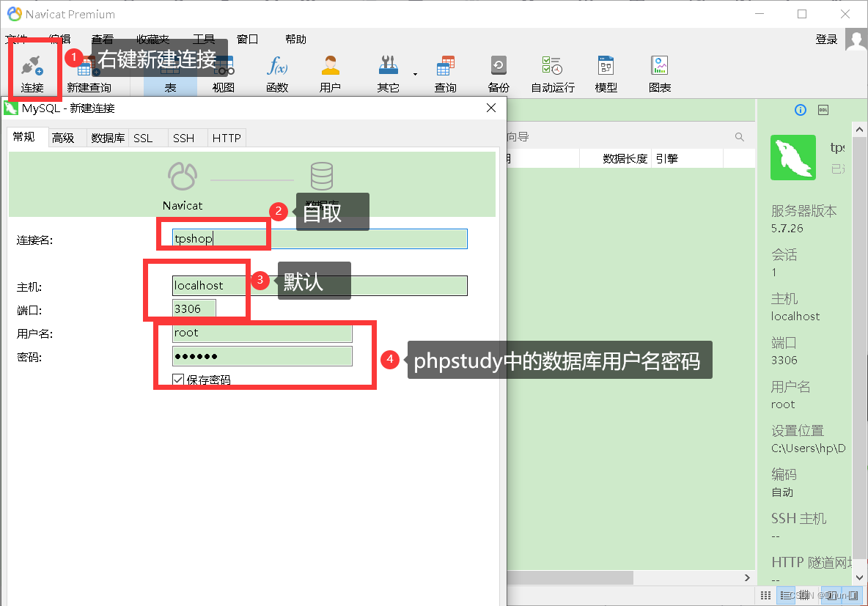868x606 pixels.
Task: Show the DDL icon in right panel
Action: 823,110
